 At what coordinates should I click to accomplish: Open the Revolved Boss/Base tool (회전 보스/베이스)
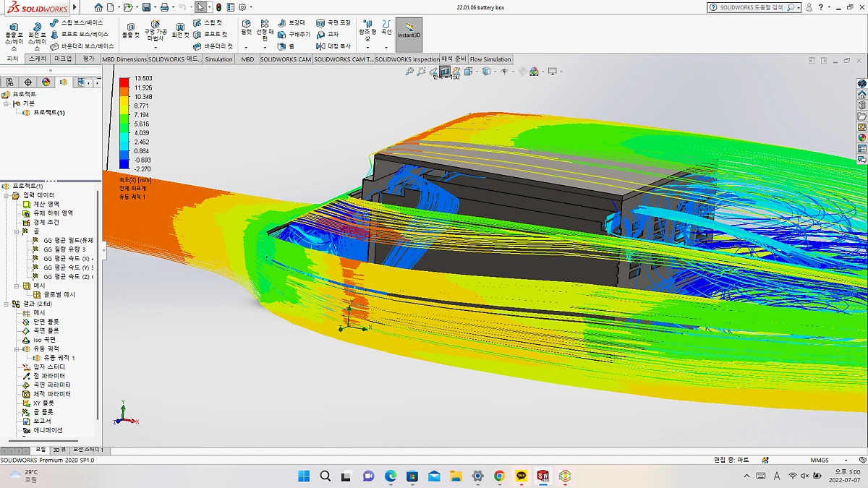[x=38, y=29]
